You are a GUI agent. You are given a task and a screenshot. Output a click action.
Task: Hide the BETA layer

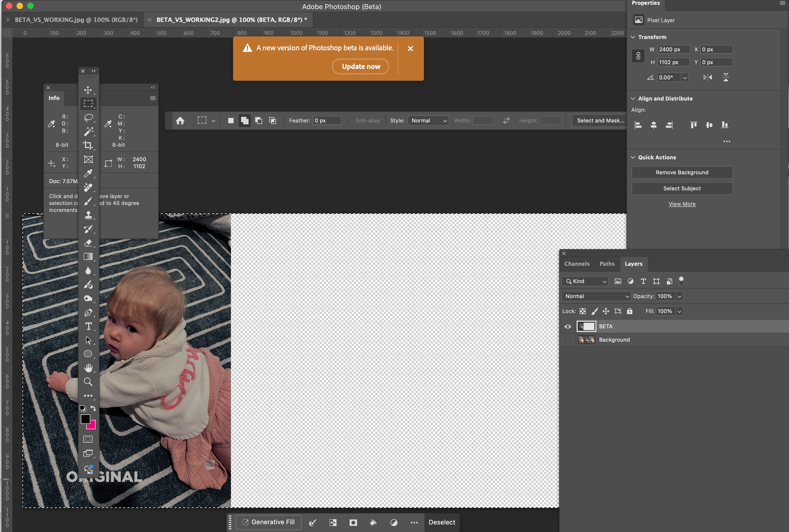(567, 326)
